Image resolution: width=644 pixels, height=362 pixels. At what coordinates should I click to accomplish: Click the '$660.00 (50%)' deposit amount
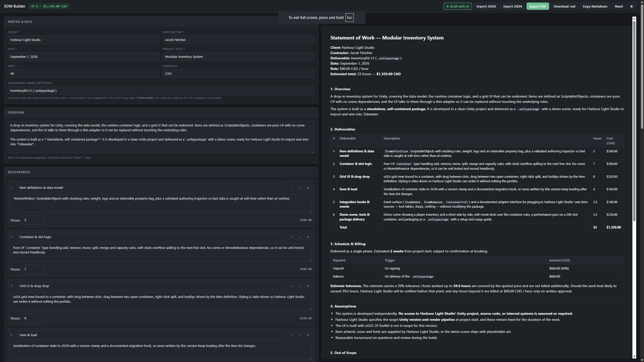point(559,268)
